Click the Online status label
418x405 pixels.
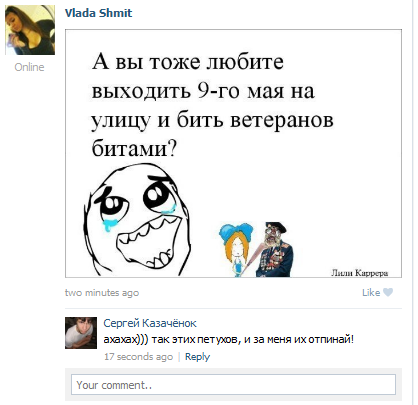29,67
